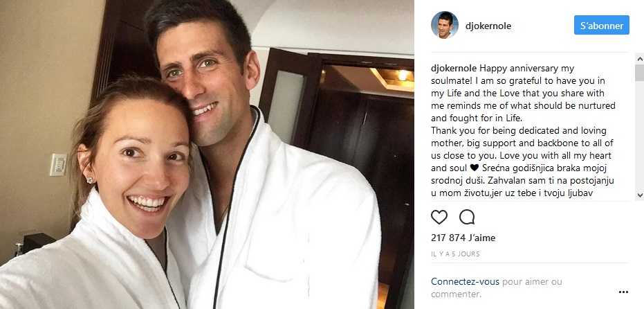
Task: Open comments via the speech bubble icon
Action: click(x=467, y=217)
